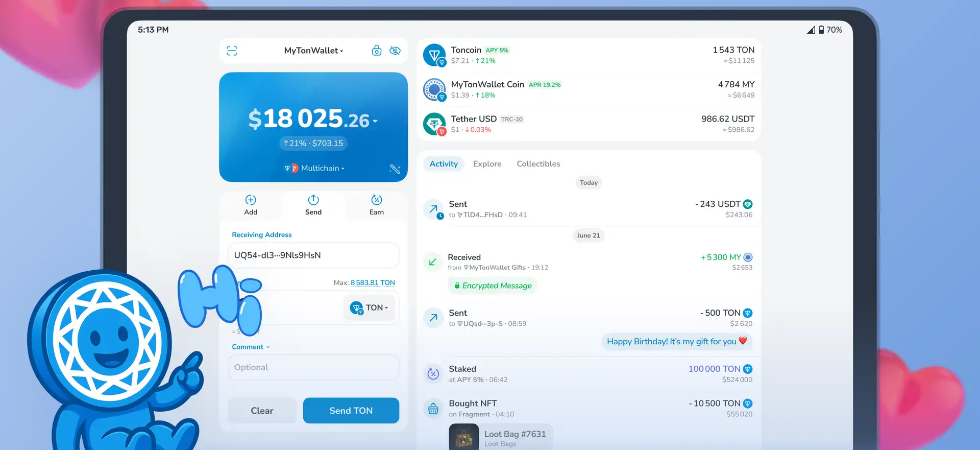Toggle the hide balances eye icon
Screen dimensions: 980x450
[395, 51]
